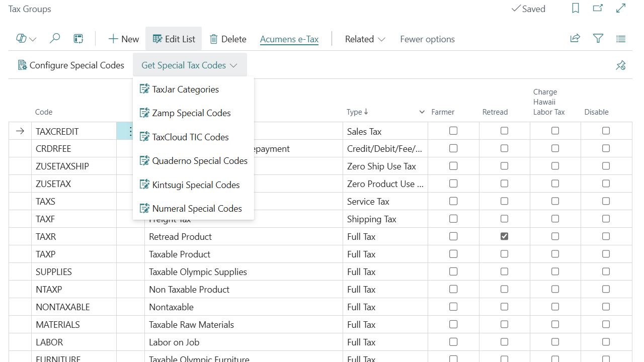Image resolution: width=644 pixels, height=362 pixels.
Task: Check Farmer checkbox for TAXCREDIT row
Action: [453, 131]
